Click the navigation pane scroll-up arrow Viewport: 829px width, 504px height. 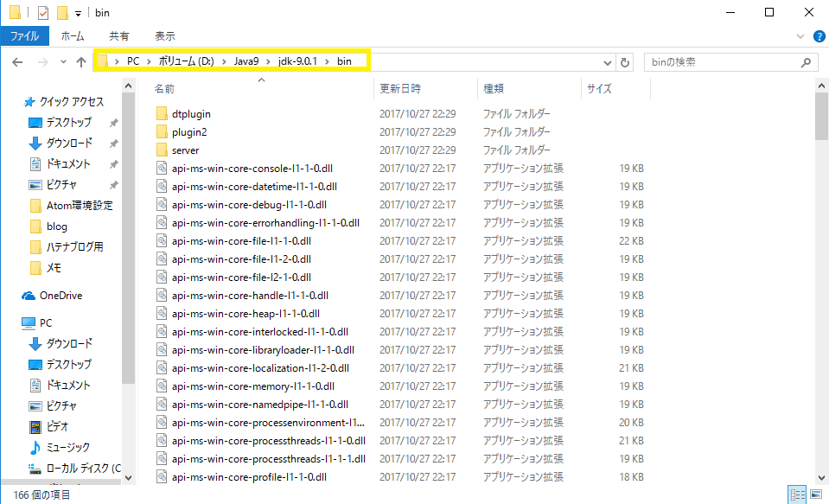[x=129, y=85]
